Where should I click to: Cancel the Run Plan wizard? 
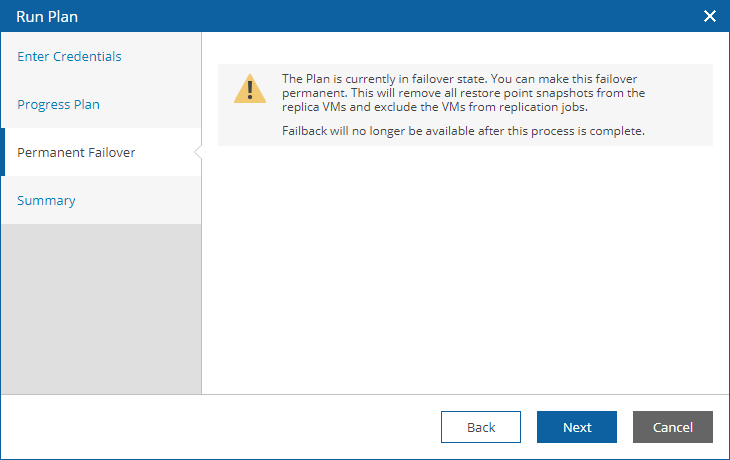[x=673, y=427]
